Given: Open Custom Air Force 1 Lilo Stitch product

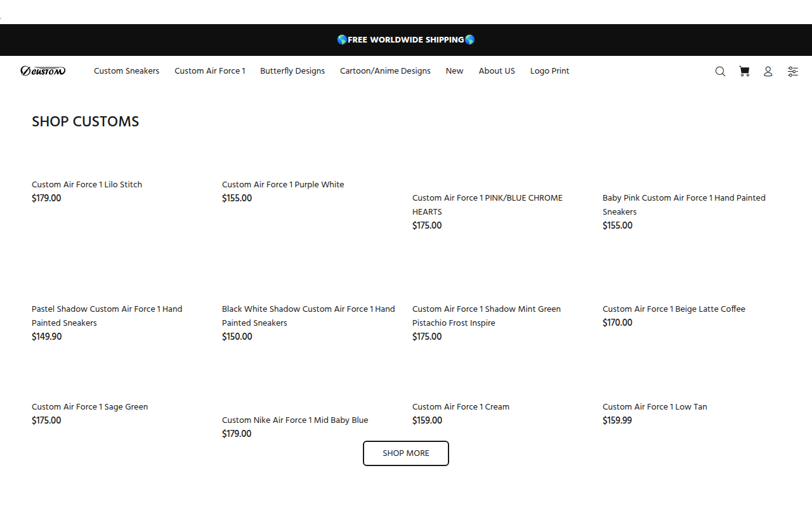Looking at the screenshot, I should coord(87,185).
